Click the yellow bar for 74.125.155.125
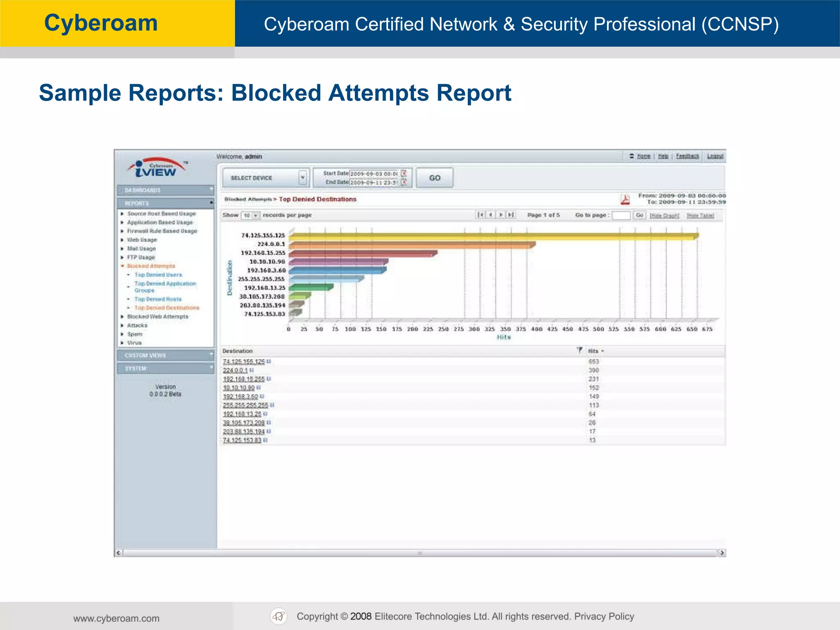The height and width of the screenshot is (630, 840). tap(494, 236)
